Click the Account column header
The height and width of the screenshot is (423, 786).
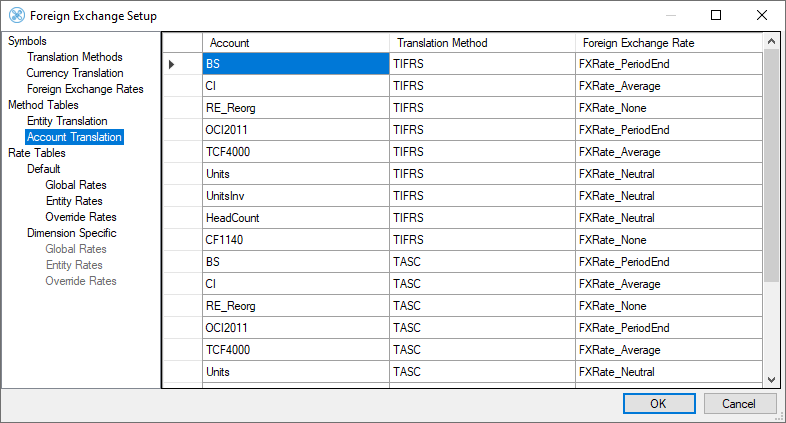296,43
